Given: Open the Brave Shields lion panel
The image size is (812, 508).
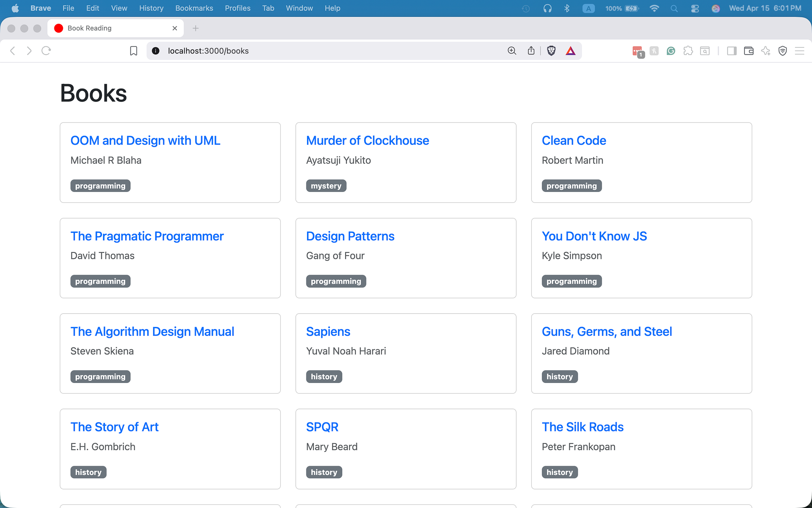Looking at the screenshot, I should click(551, 51).
